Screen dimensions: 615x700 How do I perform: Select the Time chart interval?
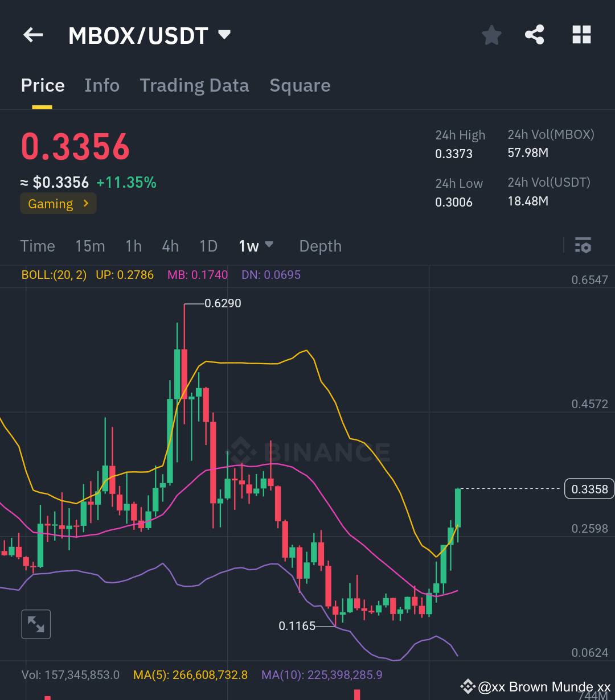[x=38, y=246]
